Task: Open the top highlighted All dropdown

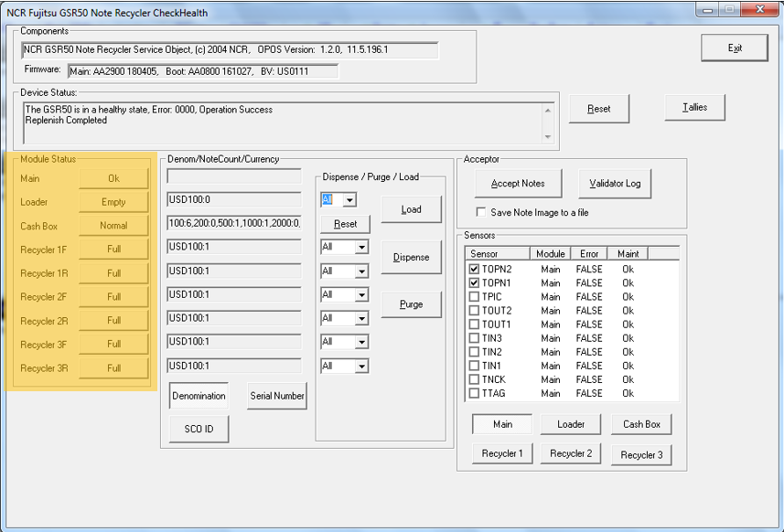Action: [349, 200]
